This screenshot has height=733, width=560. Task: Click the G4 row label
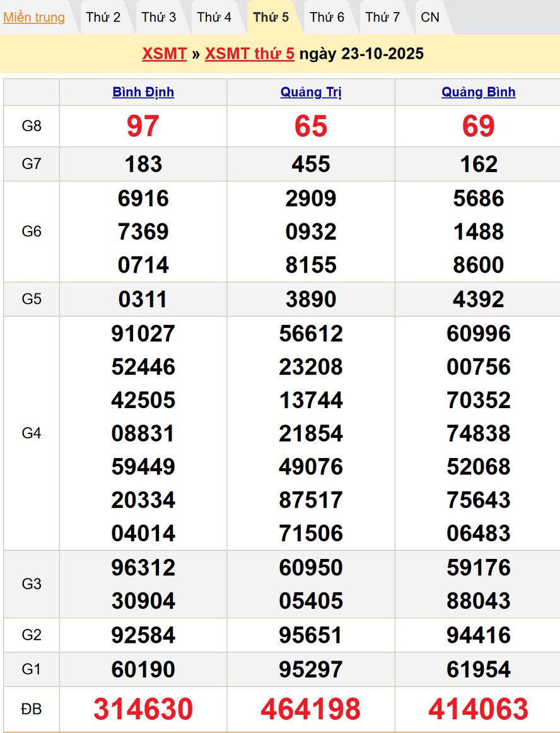(x=32, y=433)
